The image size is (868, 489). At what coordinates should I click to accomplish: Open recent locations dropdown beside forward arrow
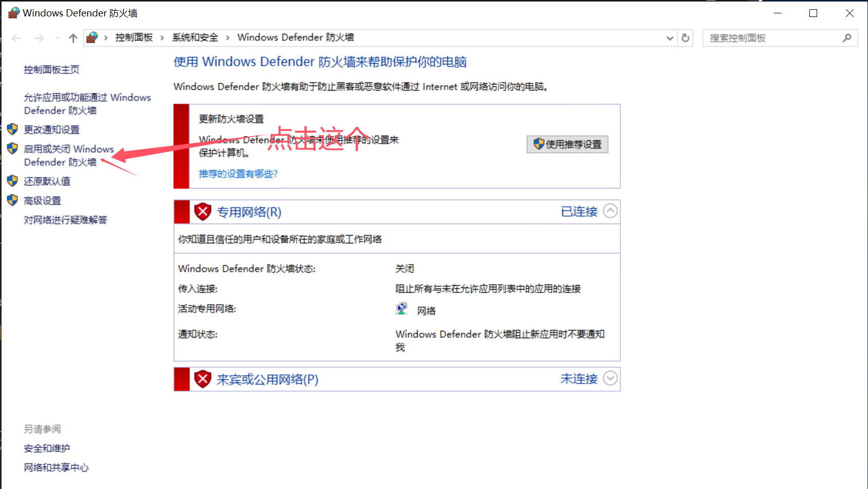point(57,38)
